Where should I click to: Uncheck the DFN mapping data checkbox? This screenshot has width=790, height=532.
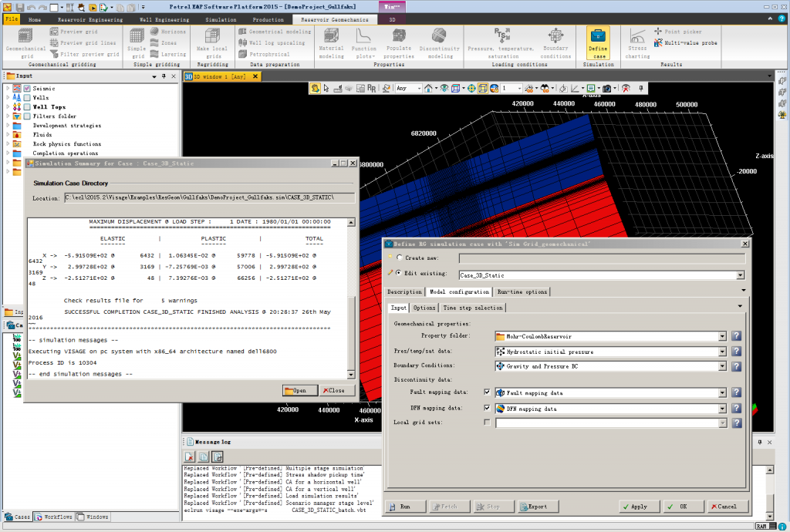(487, 408)
